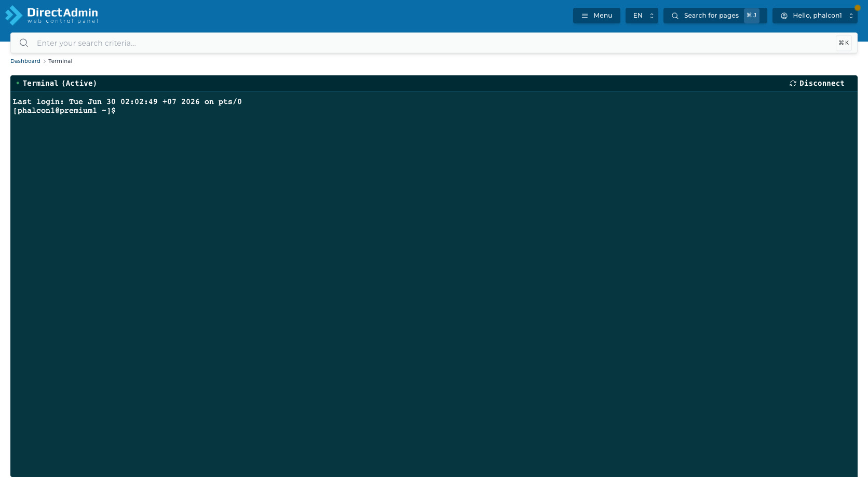
Task: Click the phalcon1@premium1 shell prompt
Action: (x=64, y=111)
